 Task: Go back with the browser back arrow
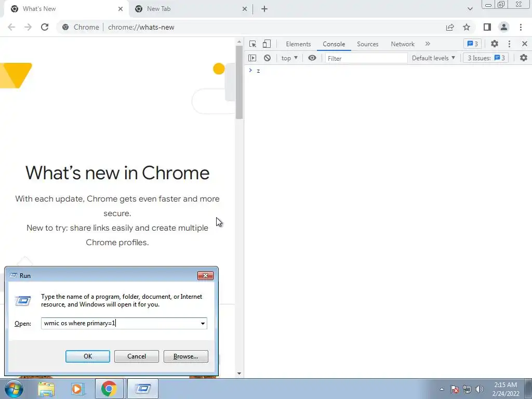[11, 27]
